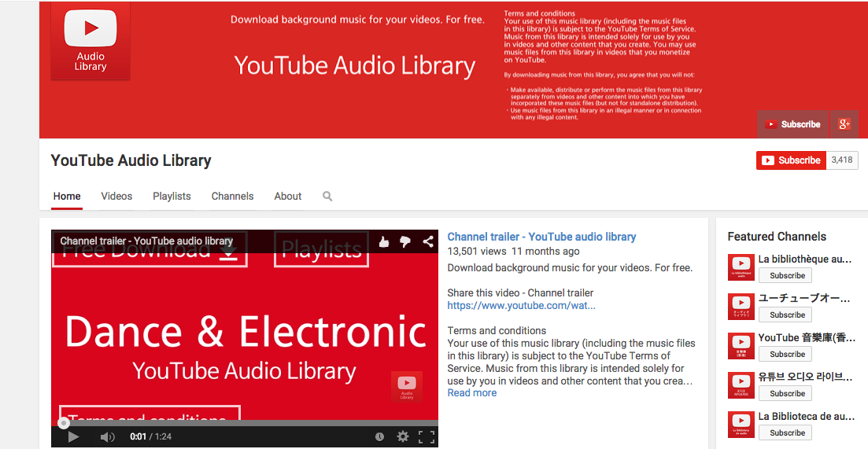Expand description with Read more
The image size is (868, 449).
[x=472, y=392]
